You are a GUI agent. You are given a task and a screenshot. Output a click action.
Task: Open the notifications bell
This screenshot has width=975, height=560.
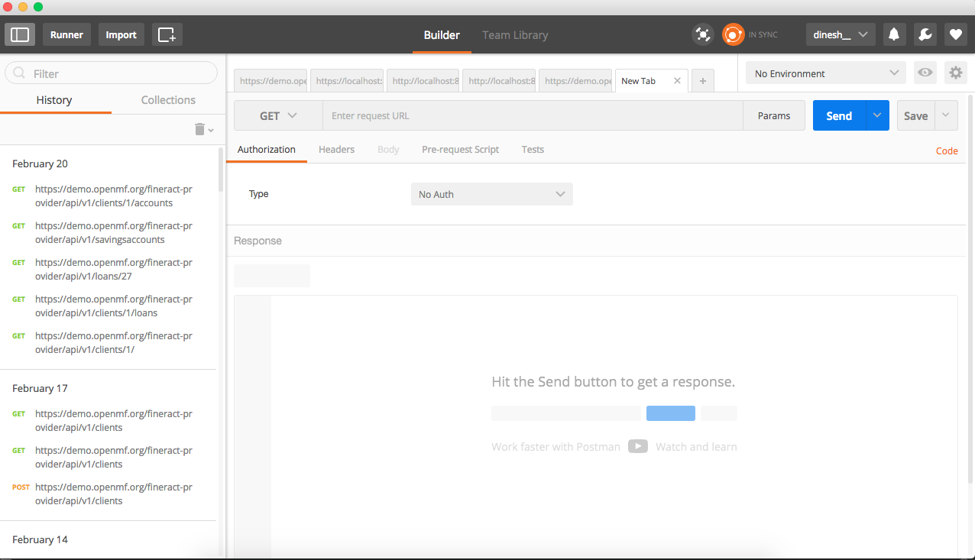coord(893,34)
